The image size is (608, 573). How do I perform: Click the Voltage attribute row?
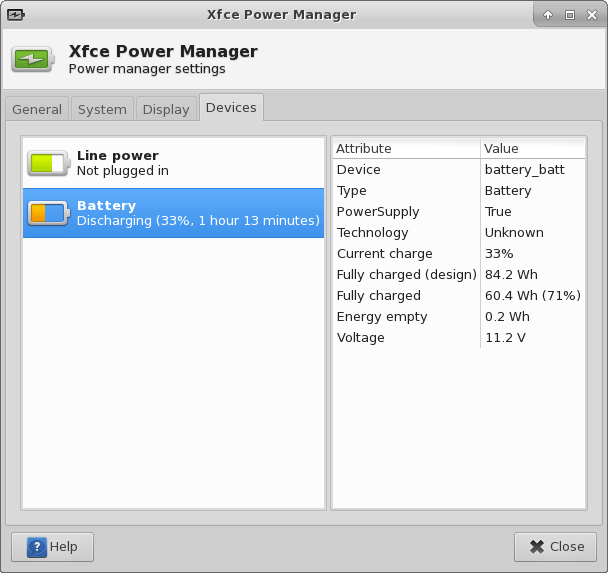tap(458, 338)
